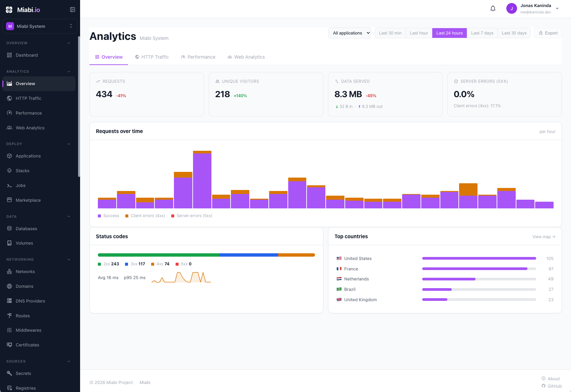The height and width of the screenshot is (392, 571).
Task: Click the GitHub icon in footer
Action: click(x=544, y=386)
